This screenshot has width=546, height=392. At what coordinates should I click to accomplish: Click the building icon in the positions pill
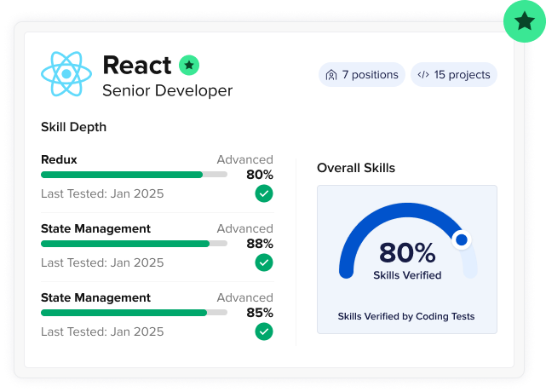[x=331, y=75]
